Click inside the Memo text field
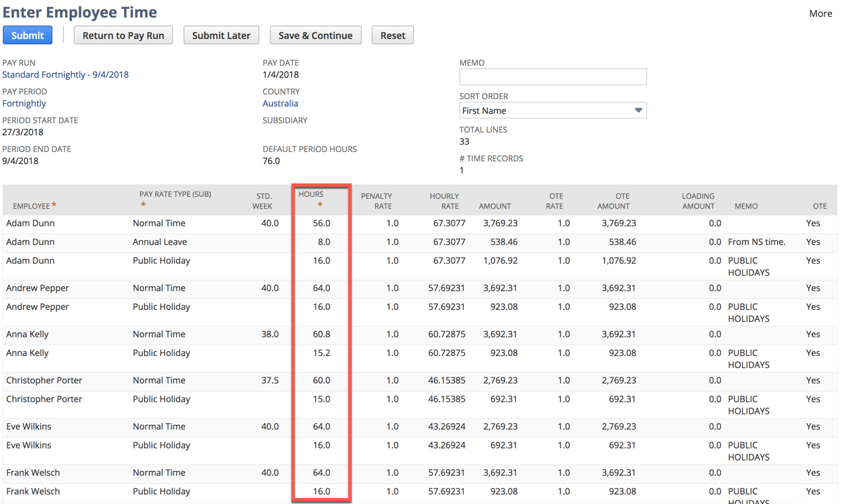 553,76
